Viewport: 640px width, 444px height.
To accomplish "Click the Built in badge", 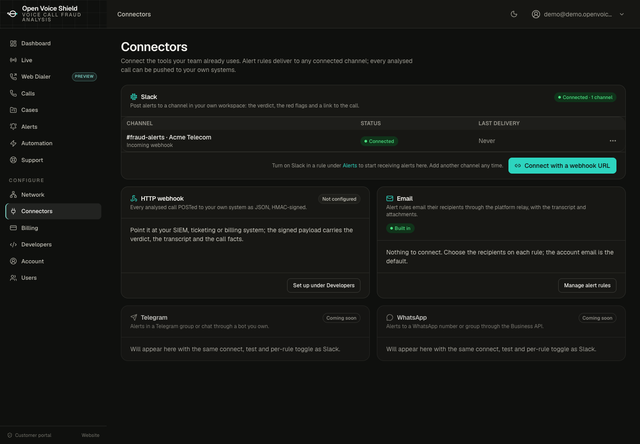I will point(400,228).
